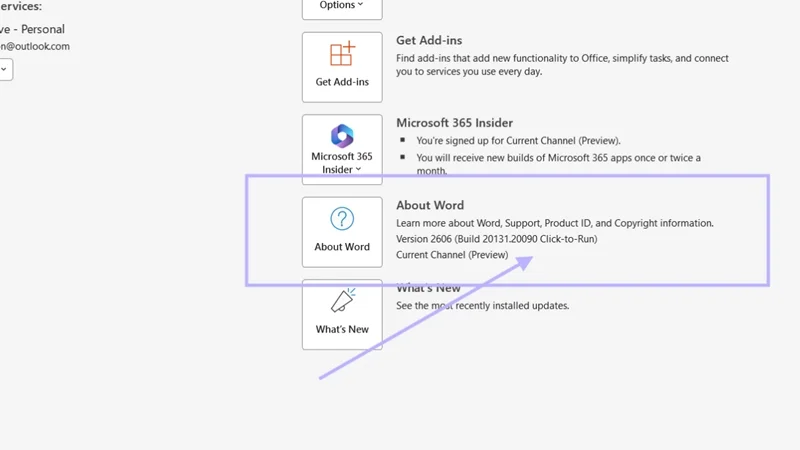Click 'Learn more about Word, Support, Product ID' text
The width and height of the screenshot is (800, 450).
pos(555,223)
